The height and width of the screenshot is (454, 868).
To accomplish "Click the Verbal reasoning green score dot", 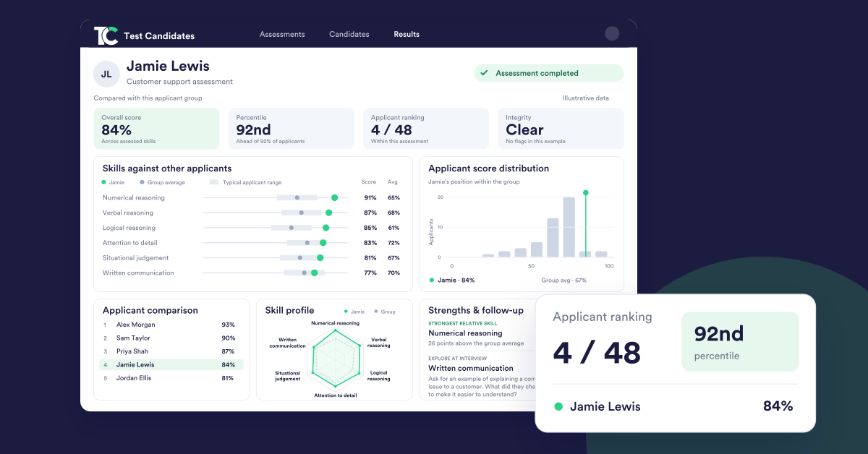I will [x=328, y=213].
